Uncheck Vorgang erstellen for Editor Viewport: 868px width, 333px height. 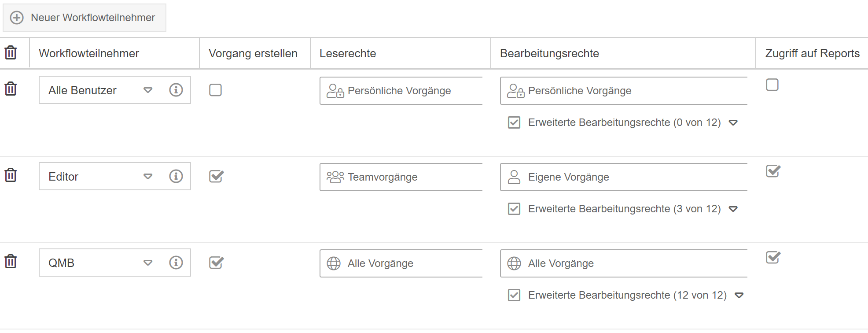coord(216,176)
